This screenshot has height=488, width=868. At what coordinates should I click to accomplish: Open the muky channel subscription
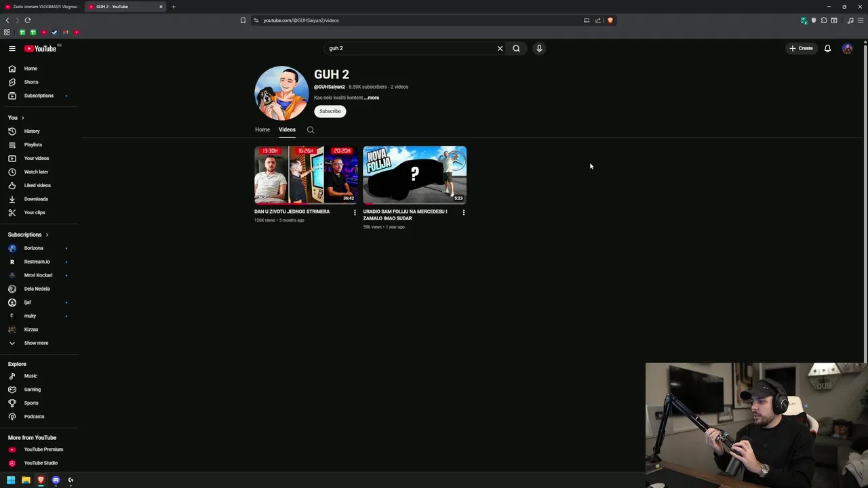[39, 316]
